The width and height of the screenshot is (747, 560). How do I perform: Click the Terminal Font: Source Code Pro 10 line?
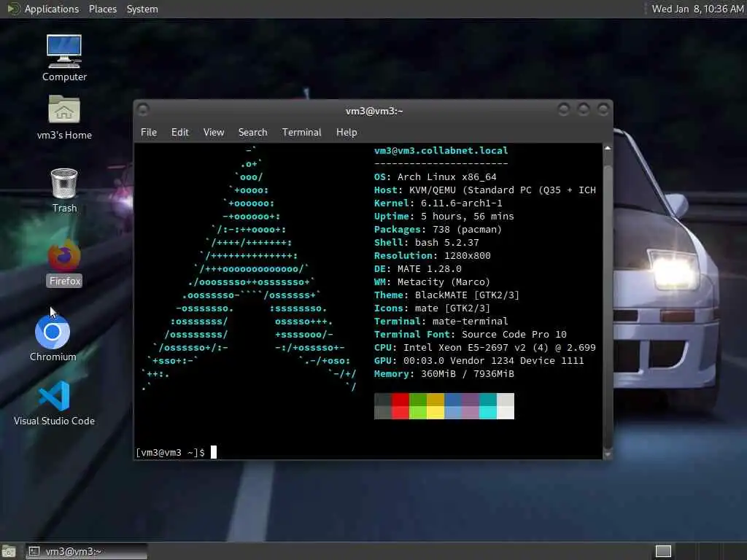point(471,334)
